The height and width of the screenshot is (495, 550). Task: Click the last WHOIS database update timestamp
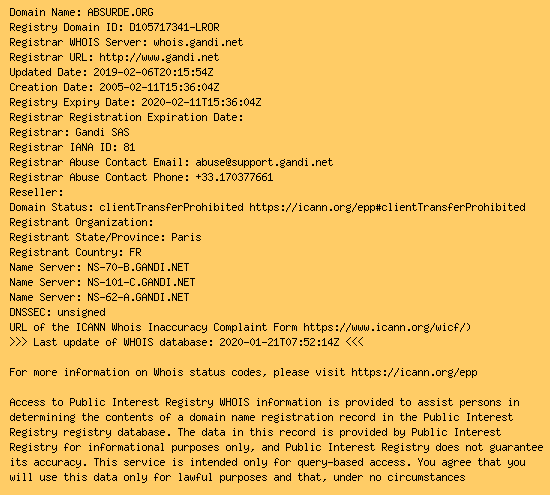pos(279,342)
